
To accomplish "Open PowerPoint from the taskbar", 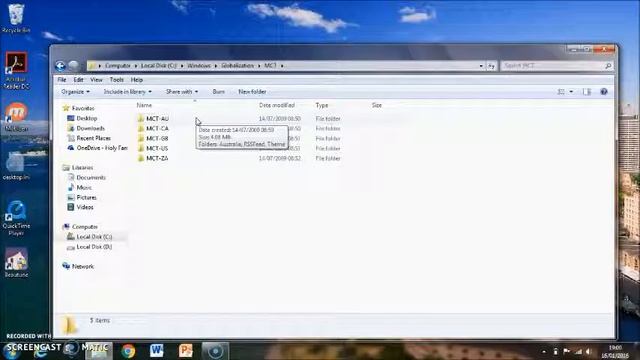I will [x=185, y=351].
